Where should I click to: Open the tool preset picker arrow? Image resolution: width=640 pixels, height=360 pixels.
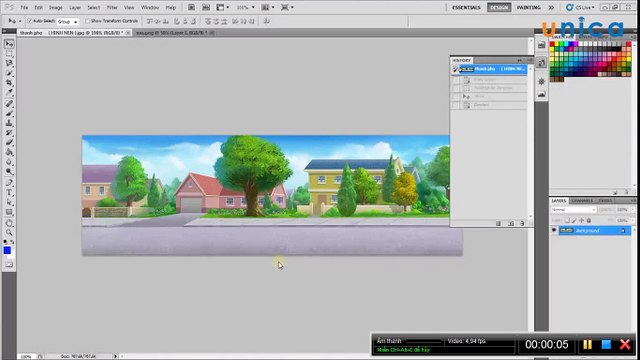20,21
